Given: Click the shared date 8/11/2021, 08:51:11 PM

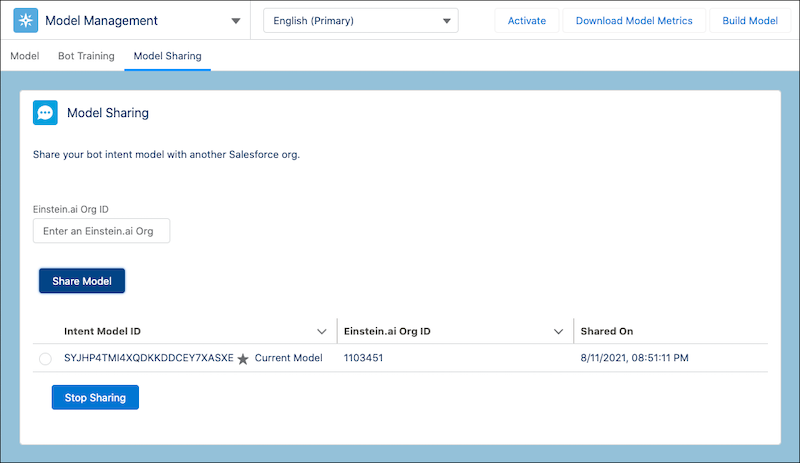Looking at the screenshot, I should (634, 358).
